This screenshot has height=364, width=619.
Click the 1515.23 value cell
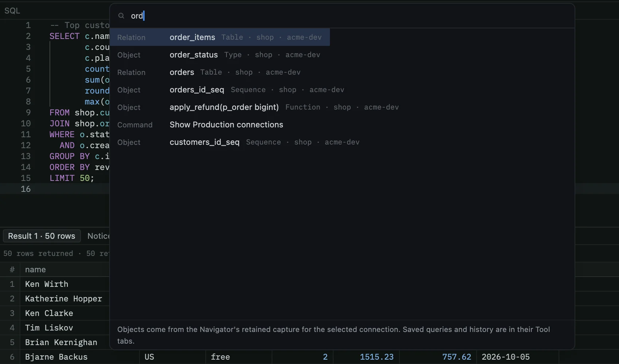[366, 357]
